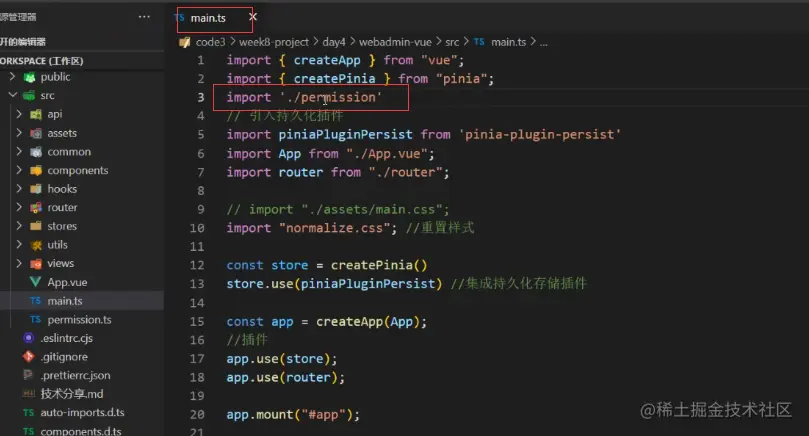Screen dimensions: 809x436
Task: Click store.use(piniaPluginPersist) on line 13
Action: (x=334, y=284)
